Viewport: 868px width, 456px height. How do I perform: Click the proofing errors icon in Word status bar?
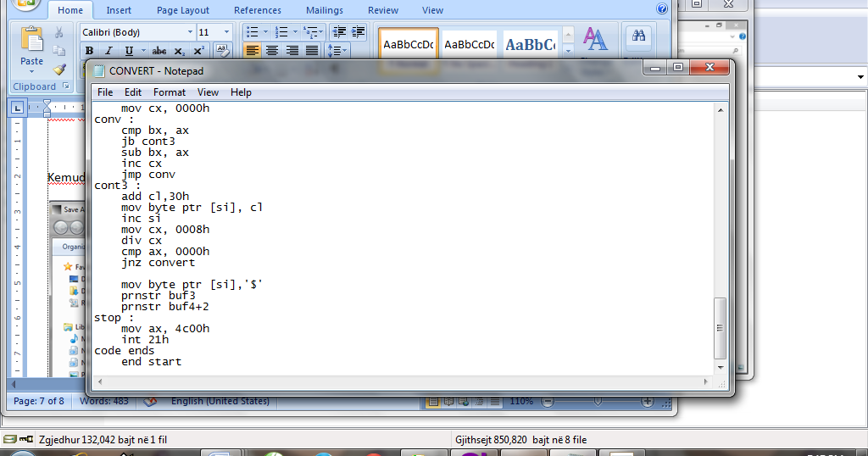click(150, 401)
